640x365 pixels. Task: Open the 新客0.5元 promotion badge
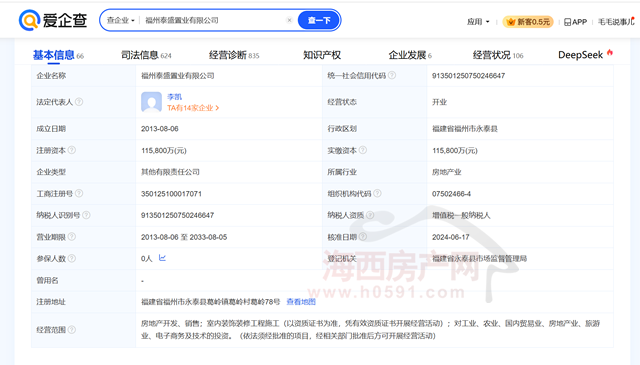click(528, 22)
